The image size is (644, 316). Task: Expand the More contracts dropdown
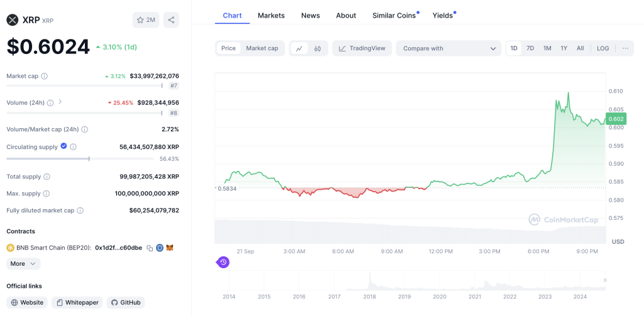pos(23,263)
